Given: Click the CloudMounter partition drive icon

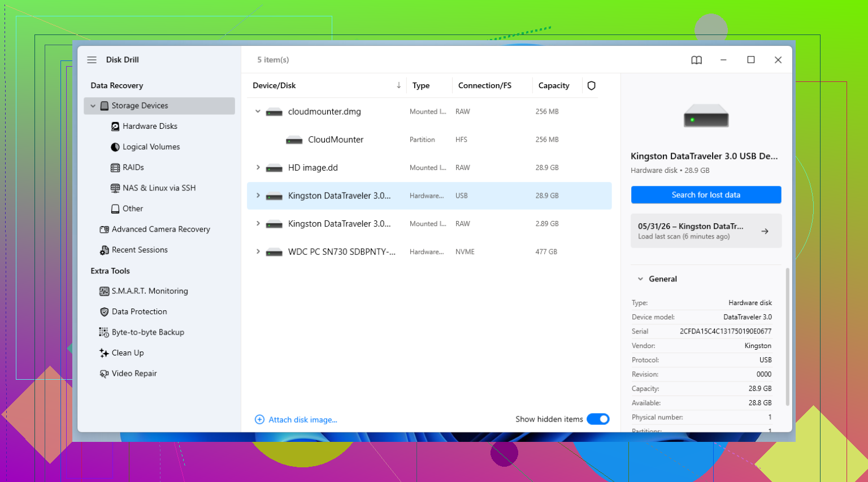Looking at the screenshot, I should [294, 140].
